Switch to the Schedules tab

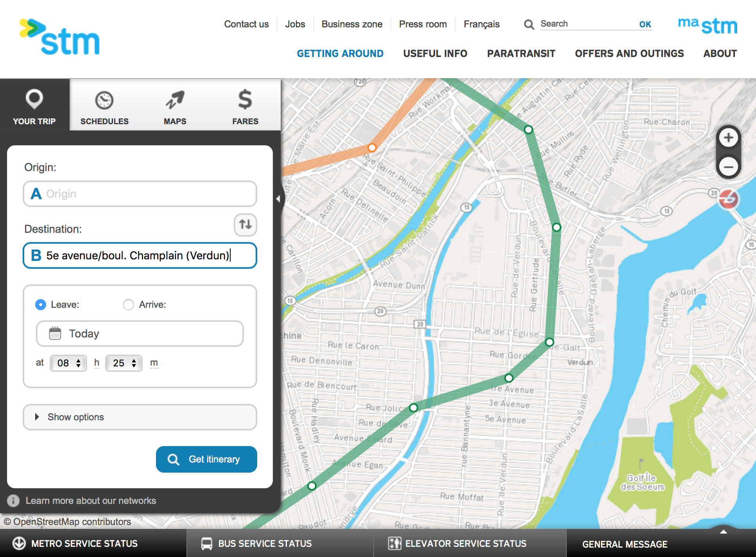coord(104,105)
